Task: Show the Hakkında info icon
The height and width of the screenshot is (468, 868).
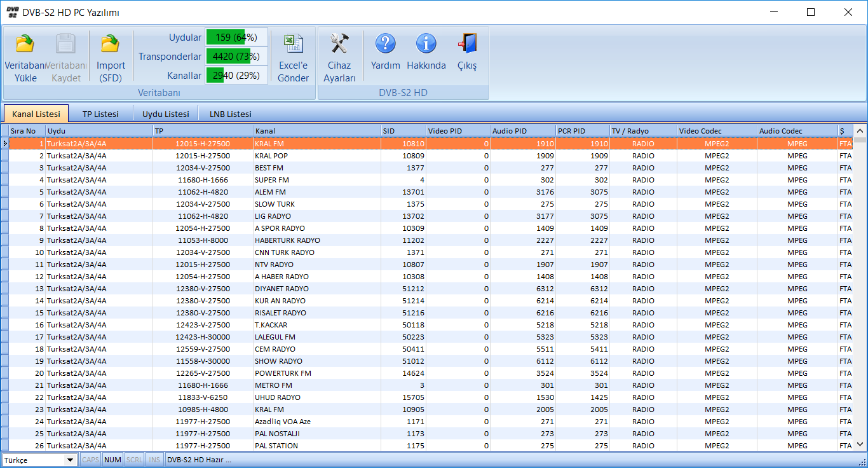Action: [426, 44]
